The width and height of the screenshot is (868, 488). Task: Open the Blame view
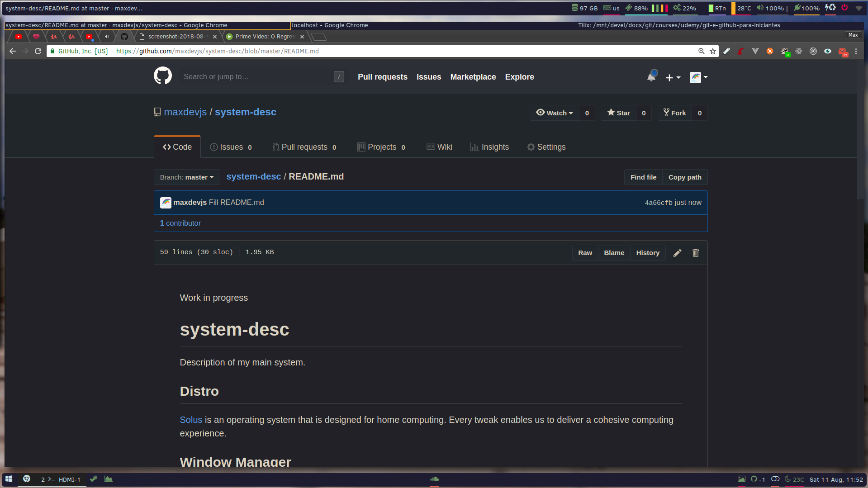click(x=614, y=253)
